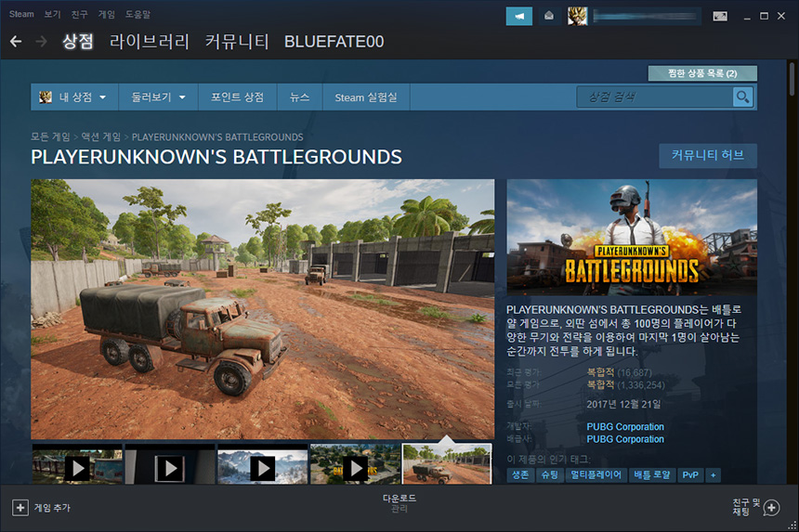Viewport: 799px width, 532px height.
Task: Go to the 라이브러리 tab
Action: click(150, 41)
